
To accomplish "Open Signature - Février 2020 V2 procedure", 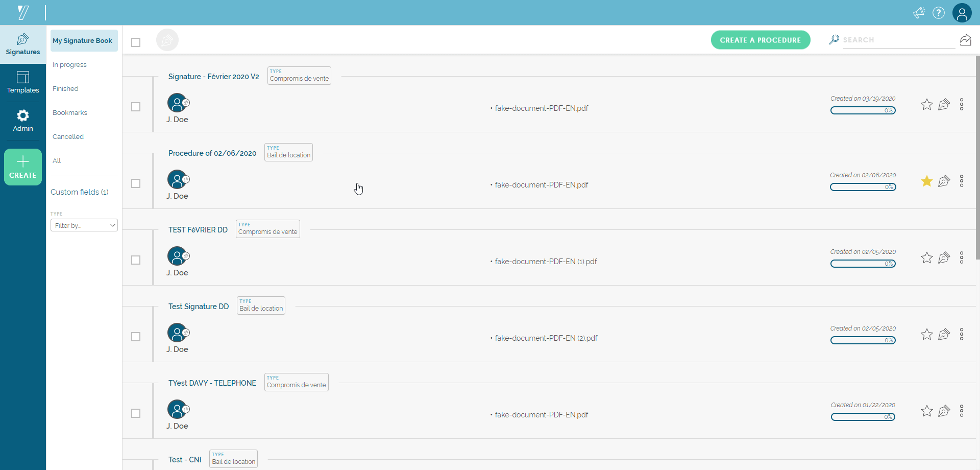I will (x=214, y=77).
